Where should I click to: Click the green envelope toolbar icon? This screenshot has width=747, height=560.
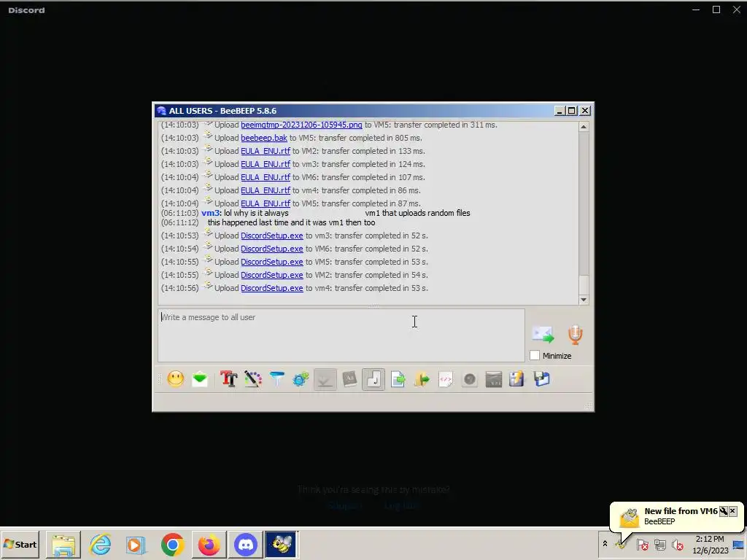[200, 379]
